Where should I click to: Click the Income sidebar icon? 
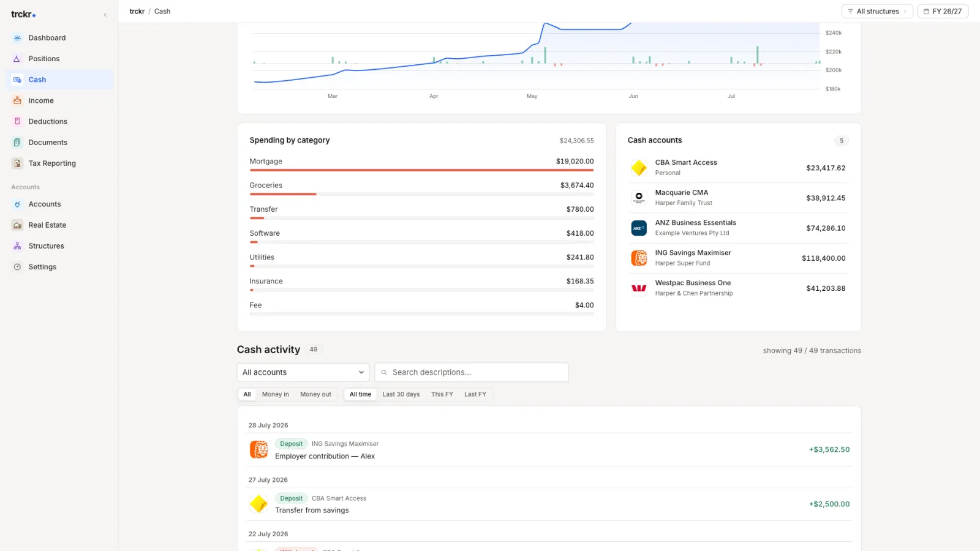coord(17,100)
